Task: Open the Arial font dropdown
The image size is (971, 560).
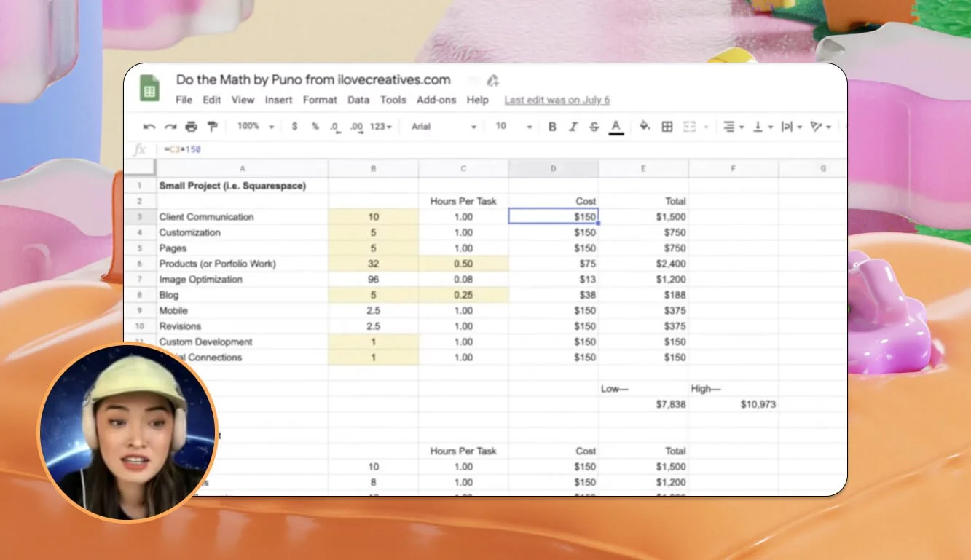Action: point(444,127)
